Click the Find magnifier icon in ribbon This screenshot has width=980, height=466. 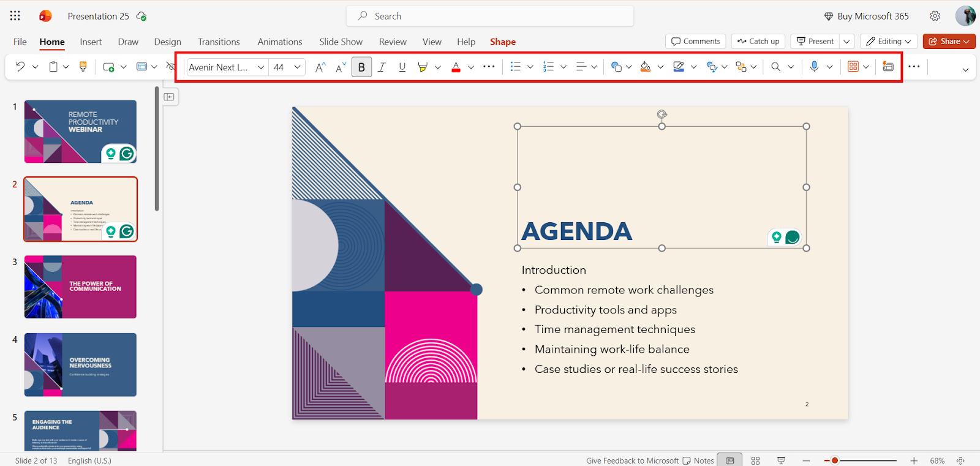775,67
